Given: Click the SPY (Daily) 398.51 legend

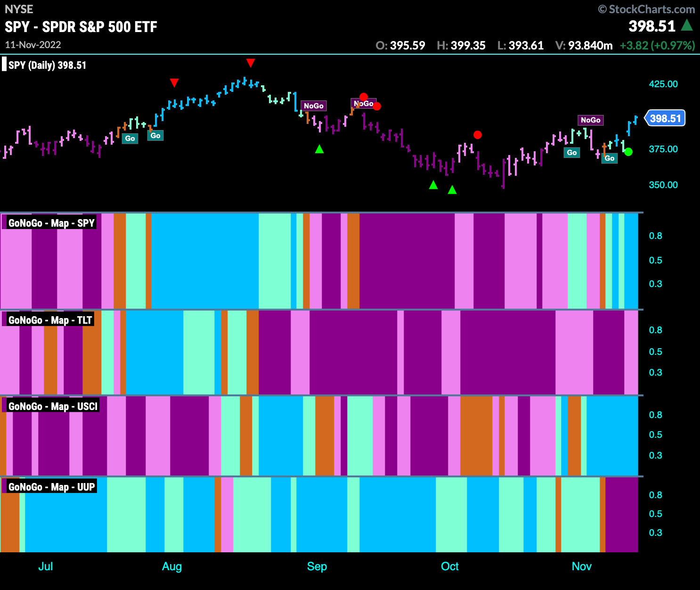Looking at the screenshot, I should point(47,65).
